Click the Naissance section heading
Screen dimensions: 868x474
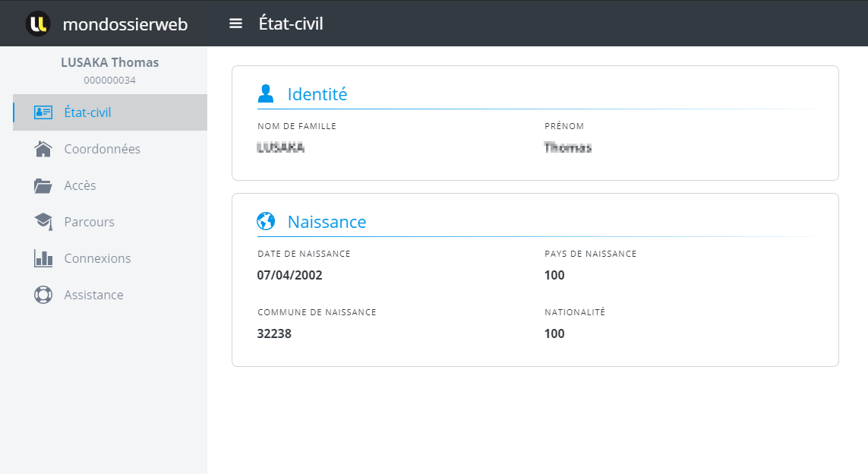[x=327, y=222]
